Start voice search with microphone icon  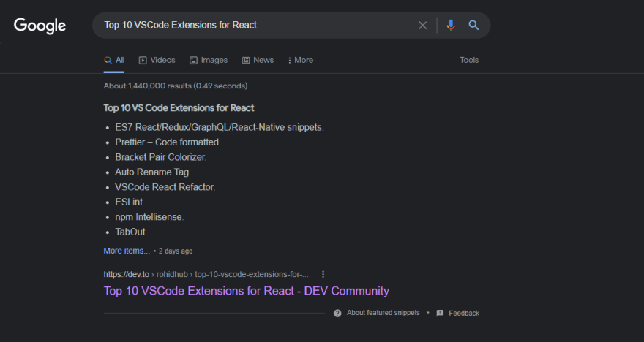(x=451, y=26)
